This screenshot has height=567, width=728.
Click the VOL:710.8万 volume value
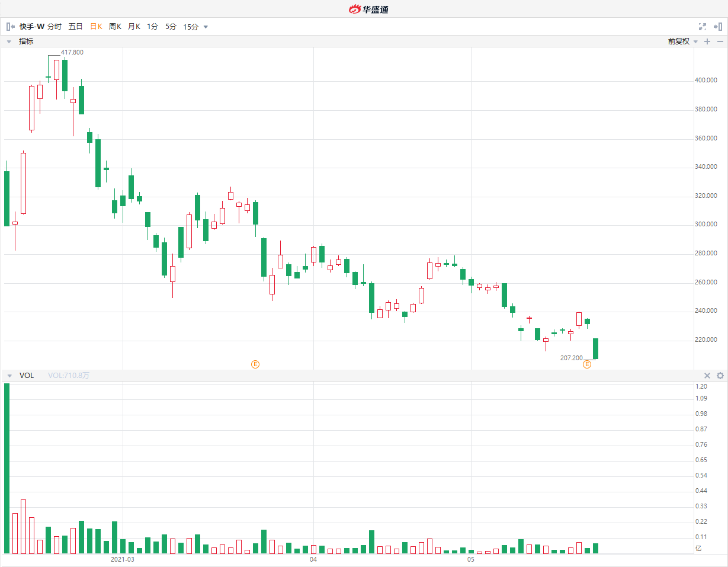point(69,376)
